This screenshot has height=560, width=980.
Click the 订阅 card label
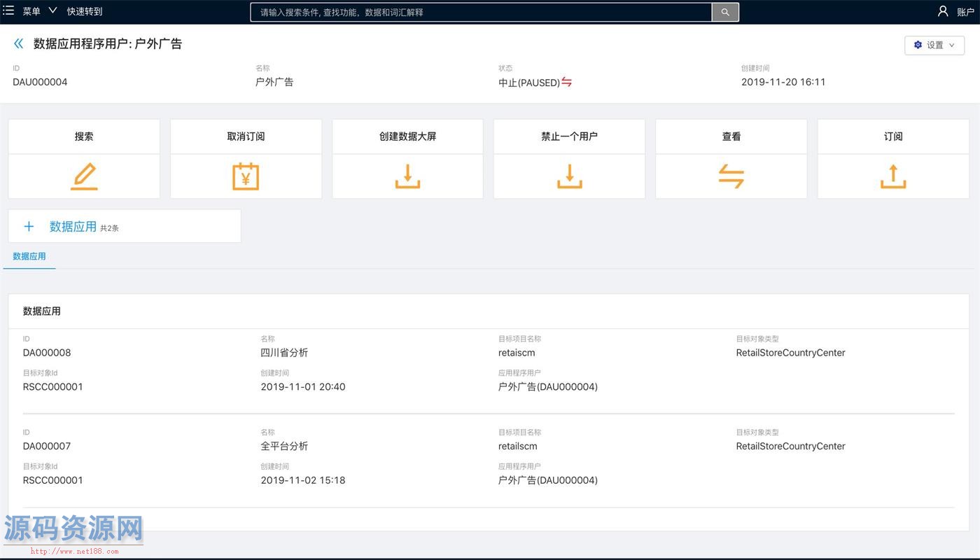[893, 136]
